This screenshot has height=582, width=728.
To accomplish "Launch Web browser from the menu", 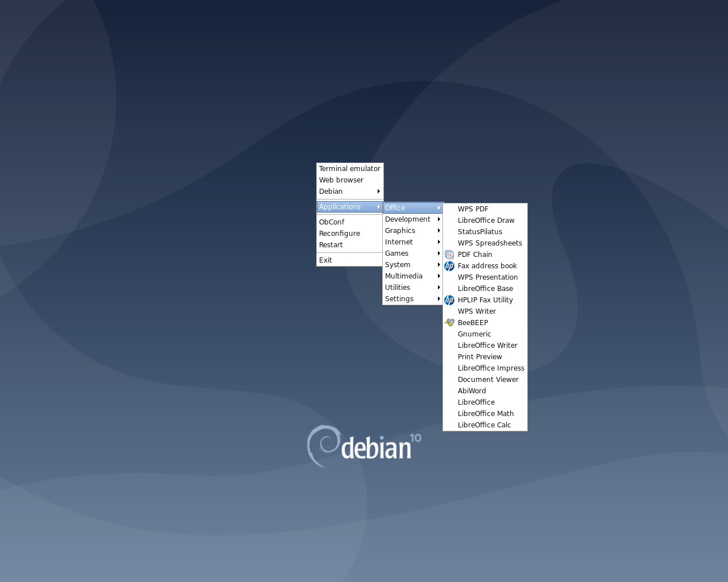I will tap(350, 180).
